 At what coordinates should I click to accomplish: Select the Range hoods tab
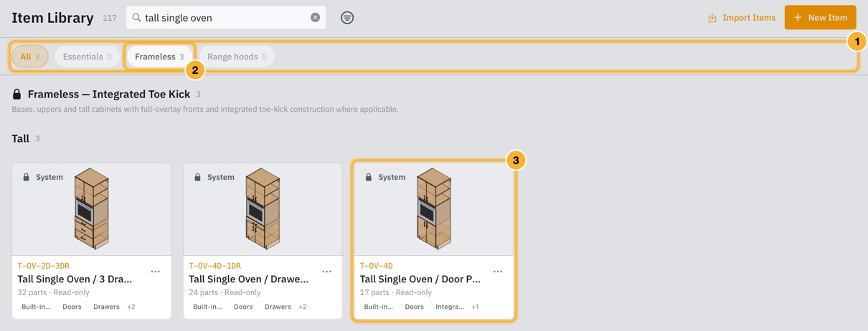click(x=237, y=57)
